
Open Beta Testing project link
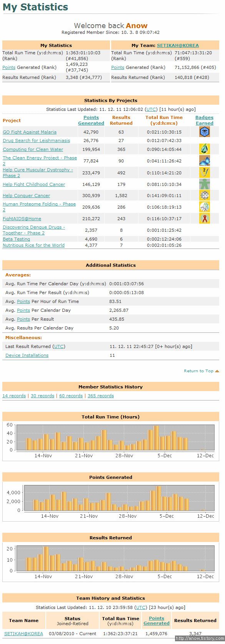pos(16,239)
